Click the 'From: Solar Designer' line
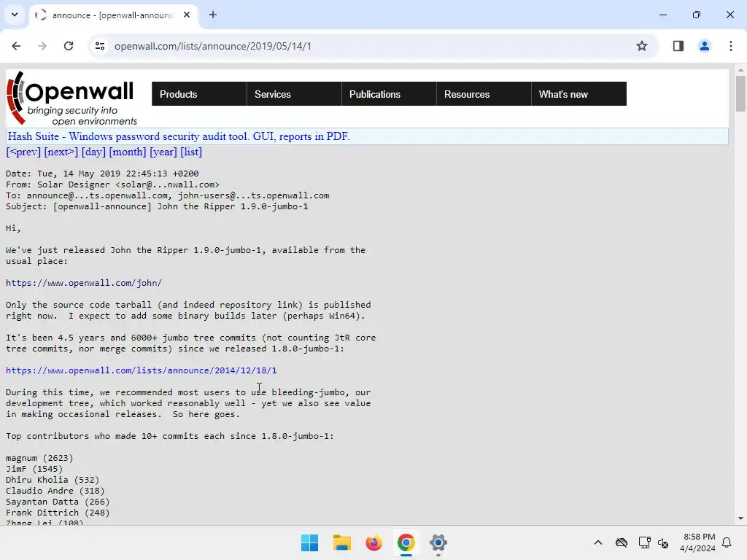 pyautogui.click(x=113, y=184)
